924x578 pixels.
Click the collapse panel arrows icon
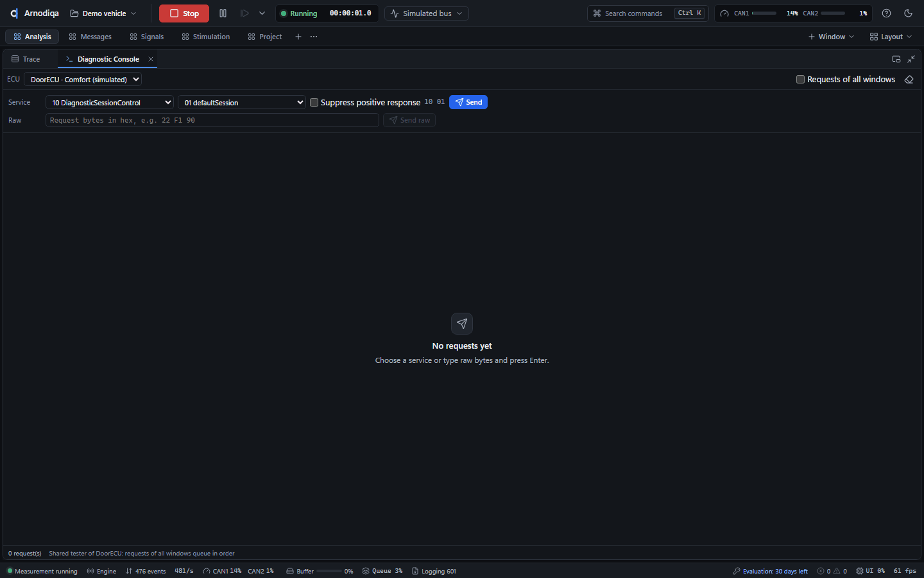tap(911, 59)
